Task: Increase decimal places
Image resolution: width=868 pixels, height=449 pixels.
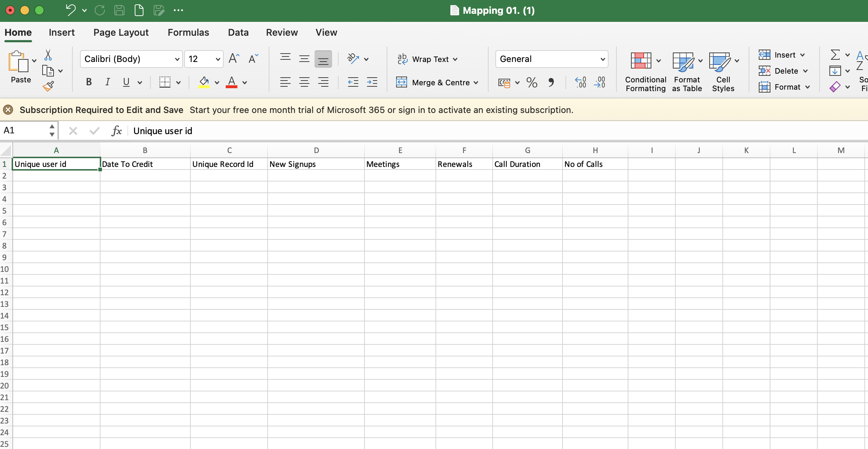Action: [580, 82]
